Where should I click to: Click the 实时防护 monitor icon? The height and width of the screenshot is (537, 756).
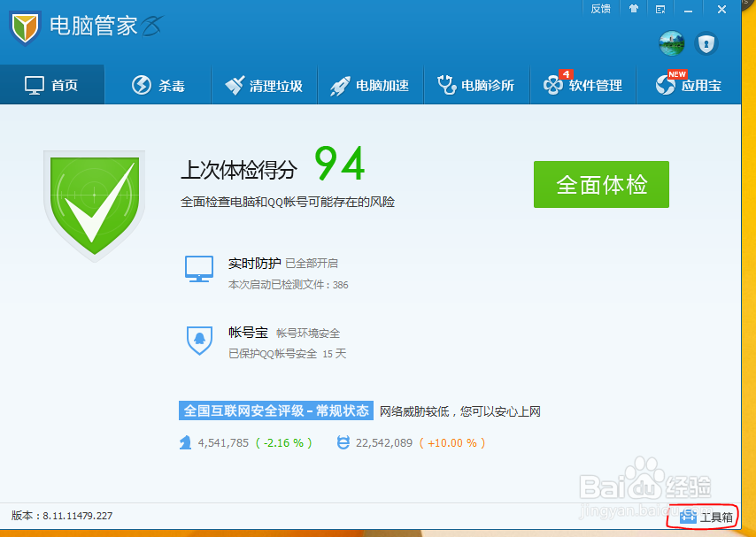pos(198,269)
